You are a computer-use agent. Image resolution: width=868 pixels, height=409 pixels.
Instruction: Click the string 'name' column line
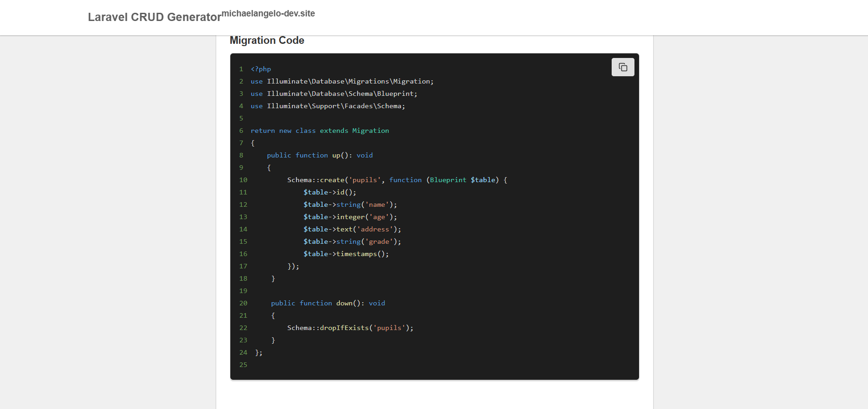pos(350,204)
